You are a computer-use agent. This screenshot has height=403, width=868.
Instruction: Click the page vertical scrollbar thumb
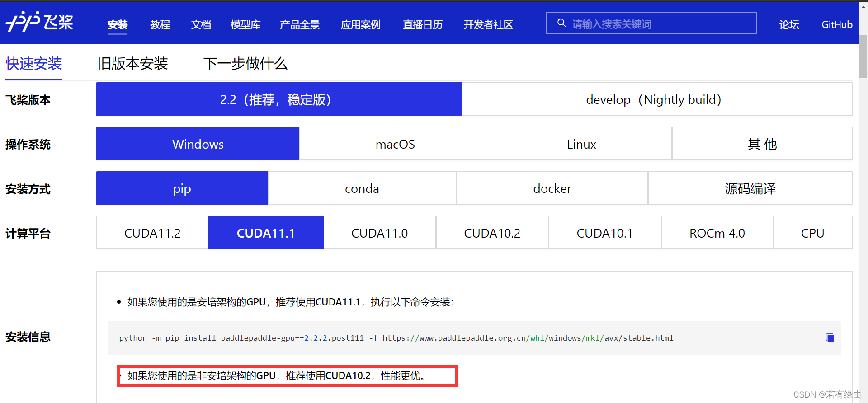coord(863,56)
